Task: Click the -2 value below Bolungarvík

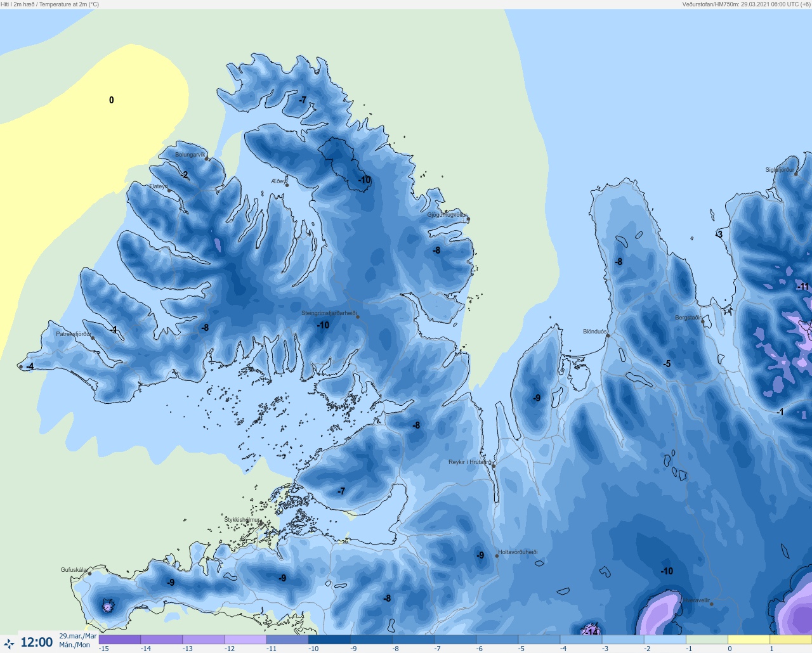Action: click(185, 175)
